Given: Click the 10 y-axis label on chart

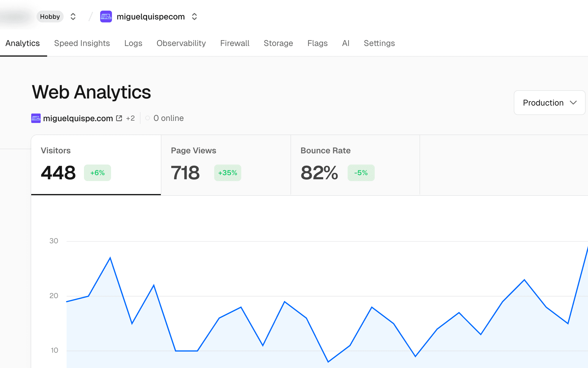Looking at the screenshot, I should (54, 350).
